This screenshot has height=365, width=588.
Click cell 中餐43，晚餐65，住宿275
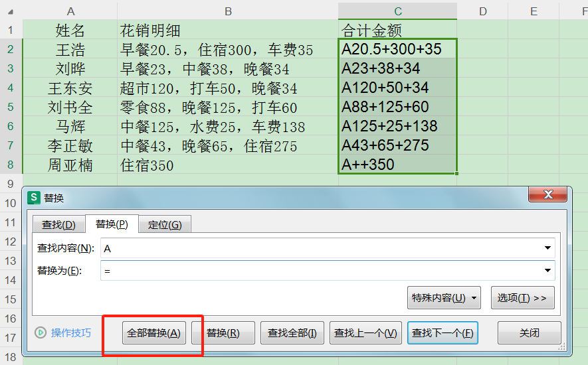(x=228, y=145)
